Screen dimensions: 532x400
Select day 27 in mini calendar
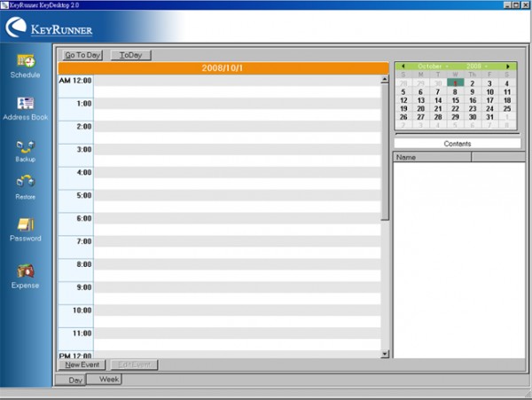[x=420, y=117]
